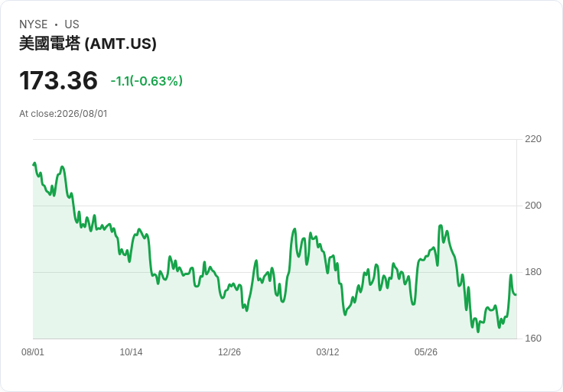Click the 180 y-axis label
563x392 pixels.
click(x=533, y=272)
